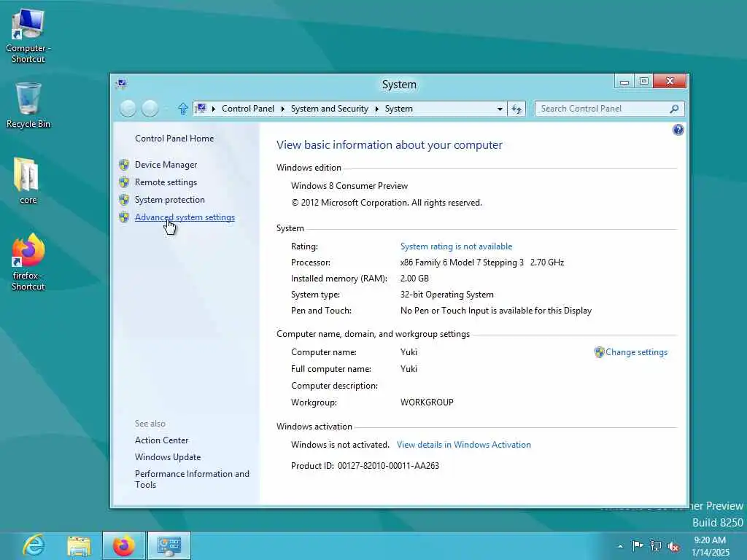Image resolution: width=747 pixels, height=560 pixels.
Task: Click the Device Manager shield icon
Action: 124,165
